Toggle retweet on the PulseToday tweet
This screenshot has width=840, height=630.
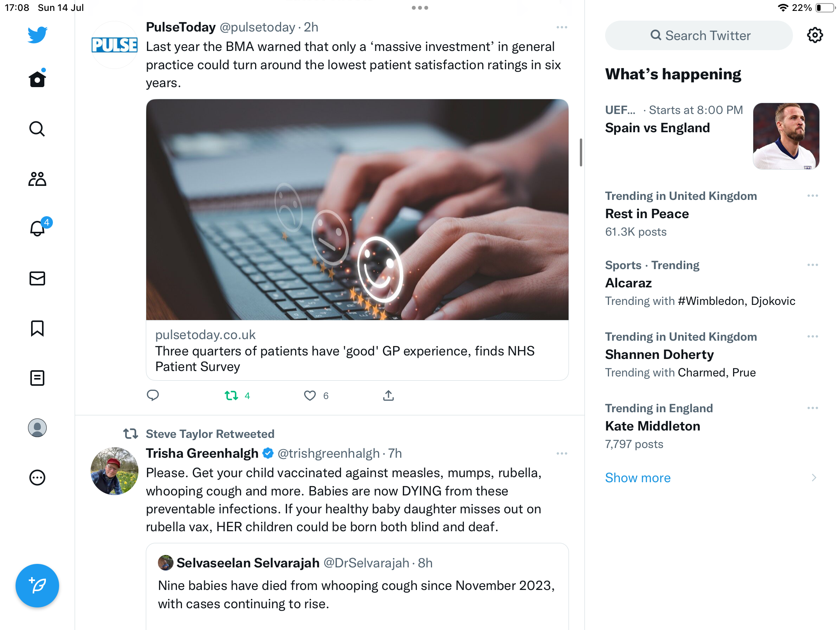(231, 395)
